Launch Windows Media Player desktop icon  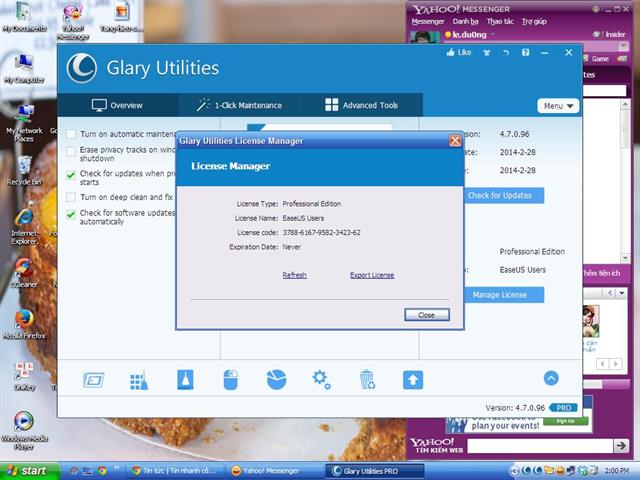pyautogui.click(x=24, y=430)
